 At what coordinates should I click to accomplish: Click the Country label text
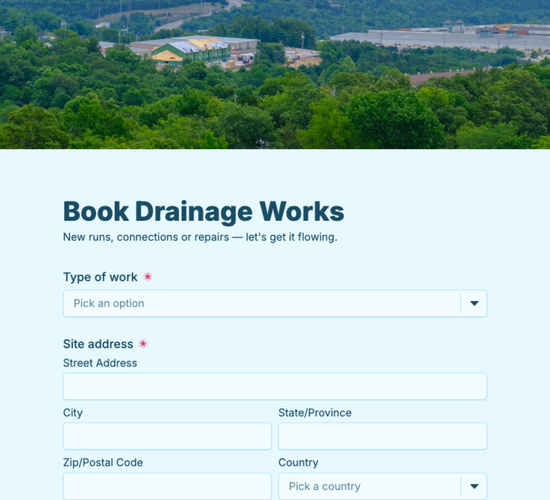tap(298, 462)
